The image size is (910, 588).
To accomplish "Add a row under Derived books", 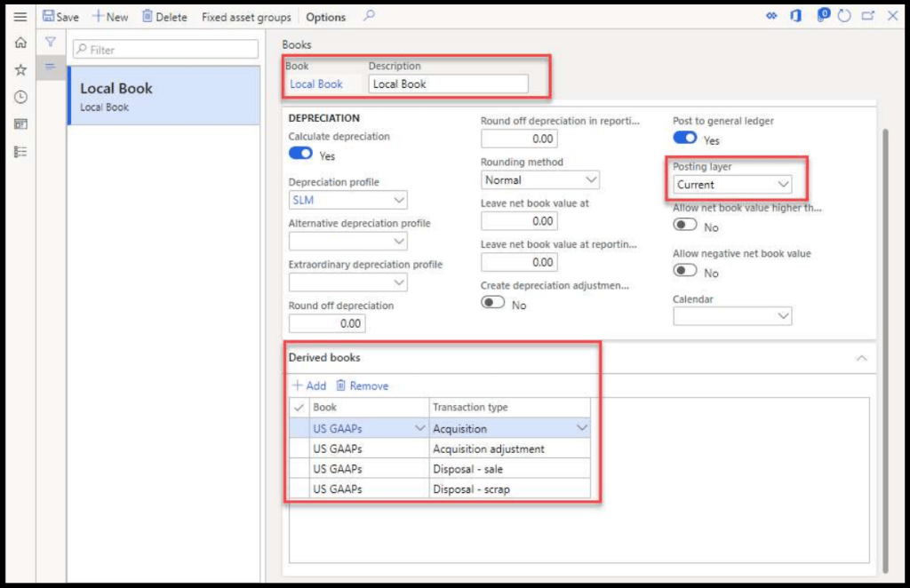I will tap(308, 385).
